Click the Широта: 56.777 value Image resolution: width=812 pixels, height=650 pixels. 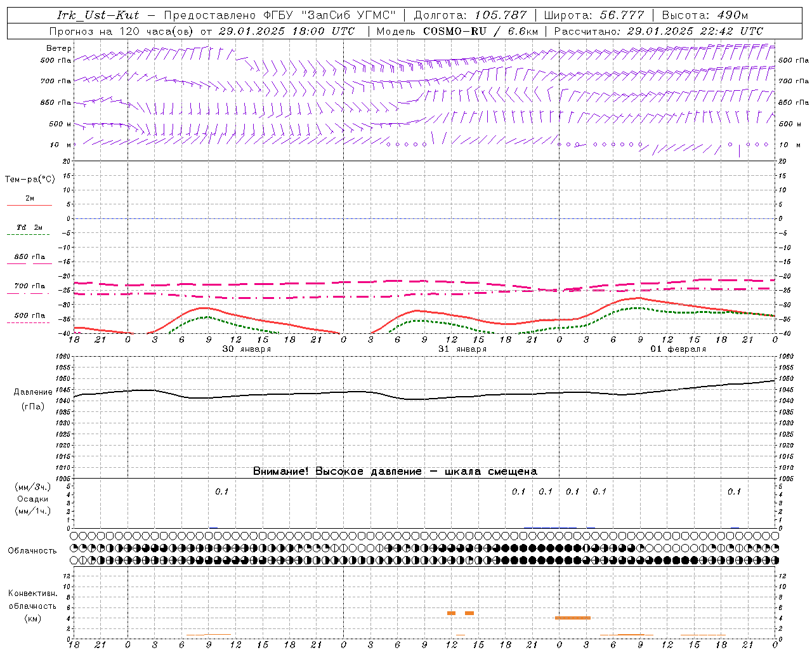point(594,15)
